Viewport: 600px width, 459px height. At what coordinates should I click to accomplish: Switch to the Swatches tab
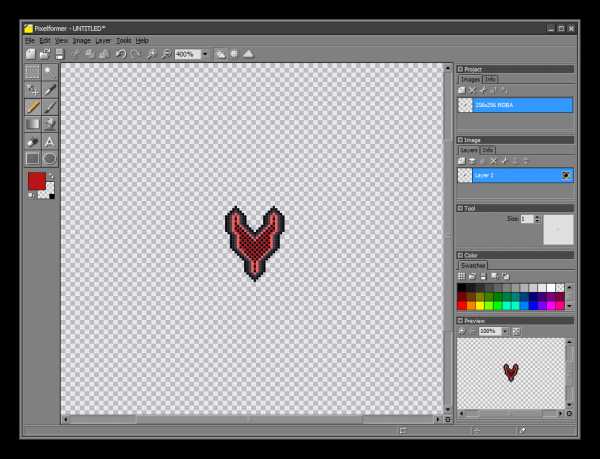[x=473, y=265]
